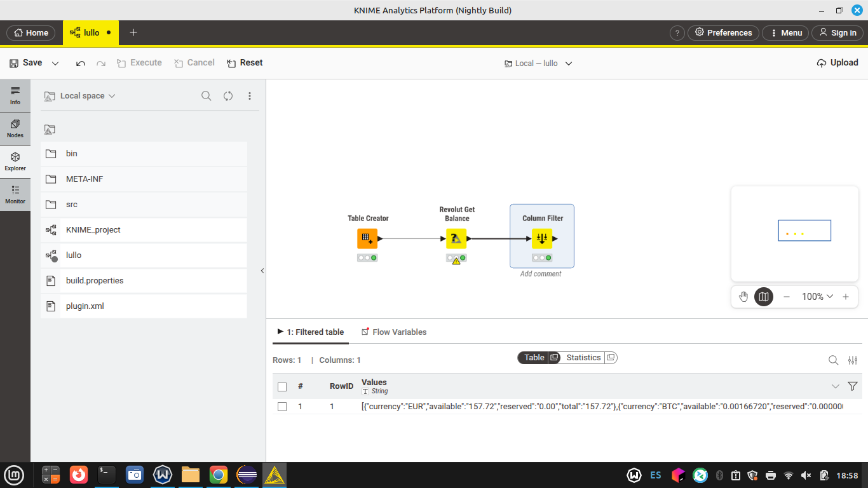Collapse the side panel with arrow
The height and width of the screenshot is (488, 868).
coord(262,271)
